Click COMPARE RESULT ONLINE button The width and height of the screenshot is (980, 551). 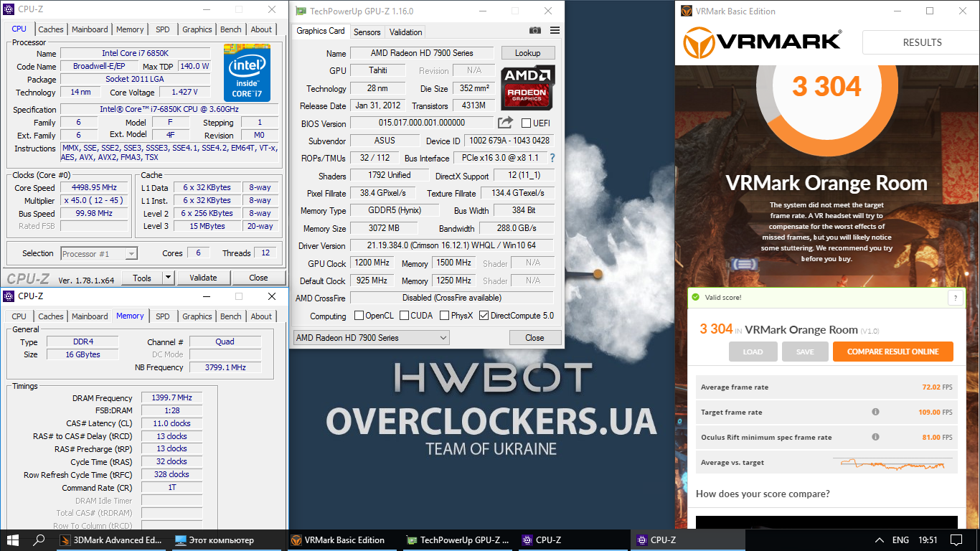[x=893, y=352]
